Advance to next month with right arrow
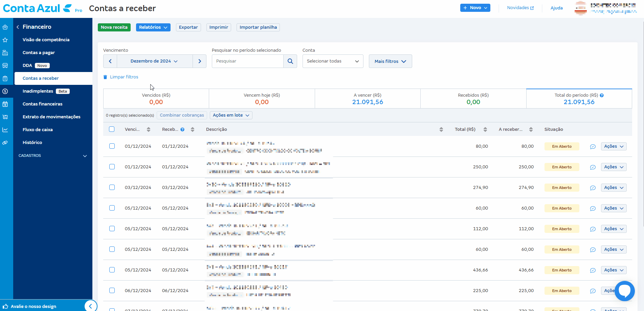The image size is (644, 311). click(x=200, y=61)
